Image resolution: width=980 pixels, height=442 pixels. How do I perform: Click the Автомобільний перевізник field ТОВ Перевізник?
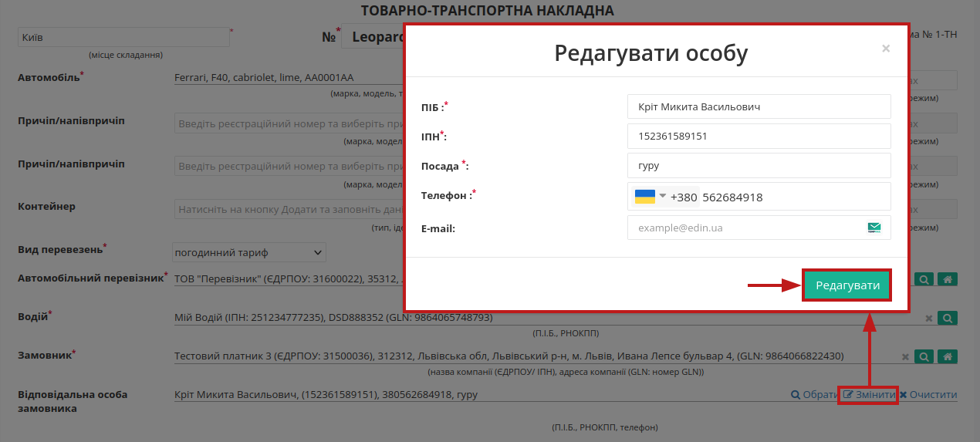(289, 279)
